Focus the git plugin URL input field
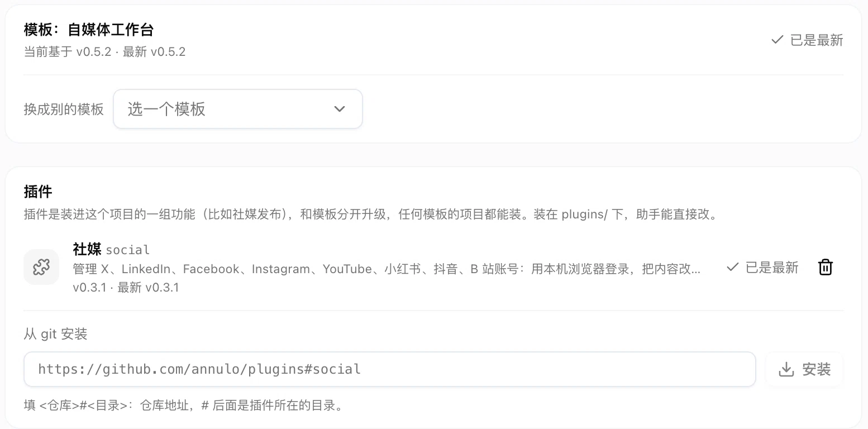The height and width of the screenshot is (429, 868). coord(389,369)
